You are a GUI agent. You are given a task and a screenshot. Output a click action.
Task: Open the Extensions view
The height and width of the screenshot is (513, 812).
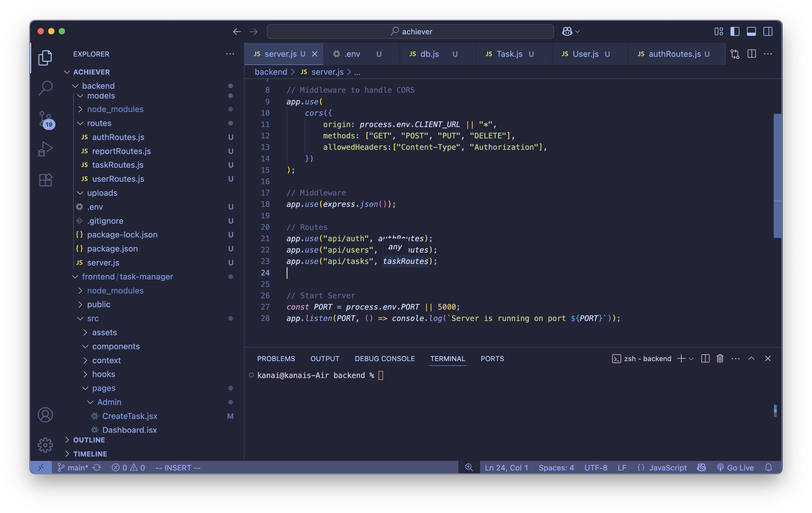(x=45, y=180)
